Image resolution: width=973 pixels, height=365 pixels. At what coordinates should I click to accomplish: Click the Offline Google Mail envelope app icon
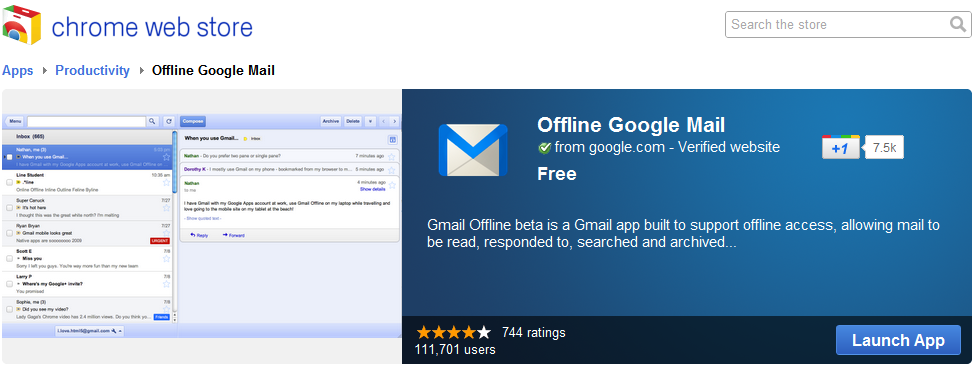click(473, 150)
